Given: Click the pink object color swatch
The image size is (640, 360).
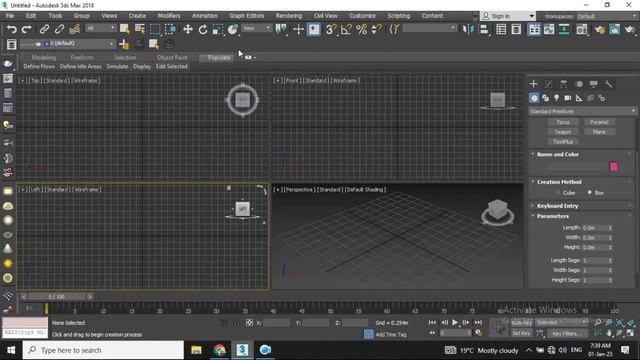Looking at the screenshot, I should [x=613, y=166].
